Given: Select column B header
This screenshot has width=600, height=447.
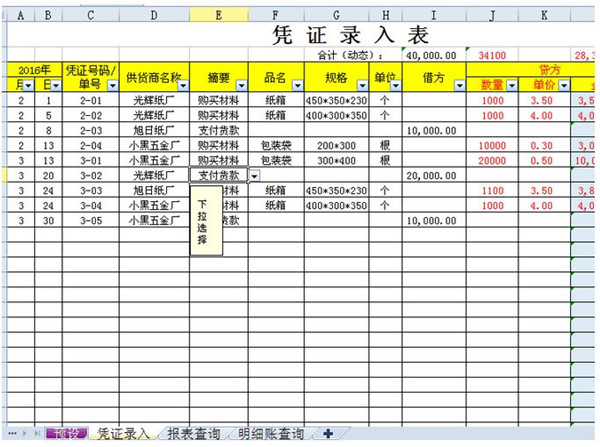Looking at the screenshot, I should click(x=48, y=15).
